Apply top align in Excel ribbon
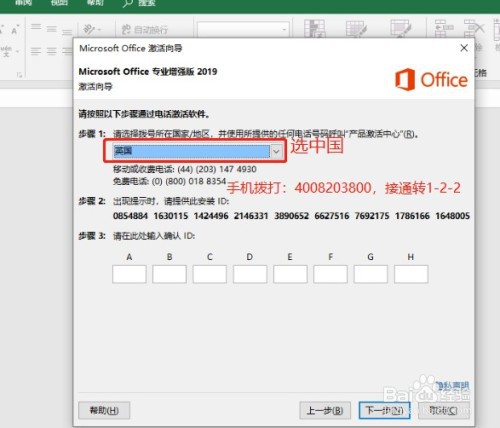The image size is (500, 428). coord(36,27)
